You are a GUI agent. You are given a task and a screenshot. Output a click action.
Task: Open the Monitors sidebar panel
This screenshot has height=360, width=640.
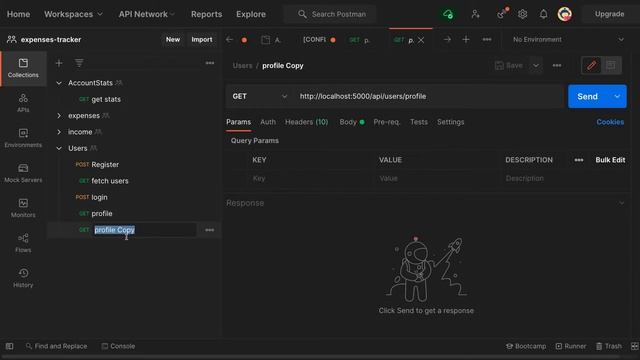coord(23,208)
